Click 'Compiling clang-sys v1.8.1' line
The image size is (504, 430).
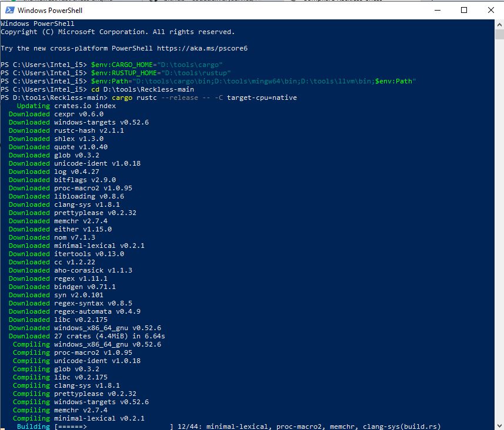pyautogui.click(x=66, y=385)
